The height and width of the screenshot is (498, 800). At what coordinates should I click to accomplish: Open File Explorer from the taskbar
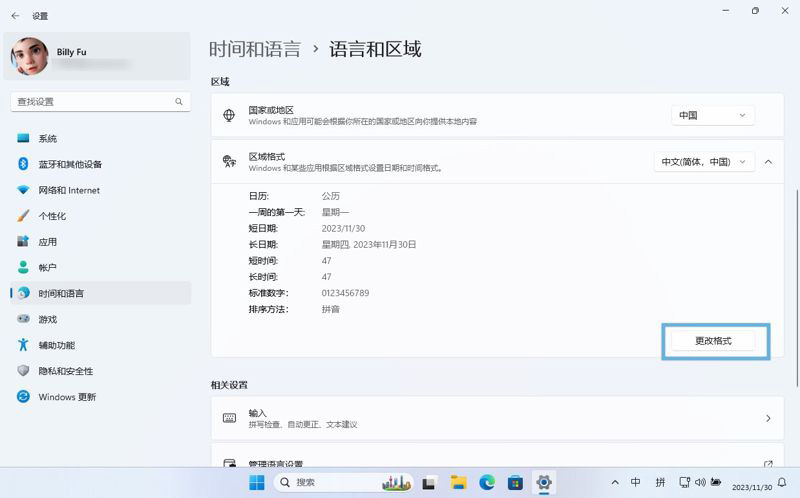click(458, 483)
